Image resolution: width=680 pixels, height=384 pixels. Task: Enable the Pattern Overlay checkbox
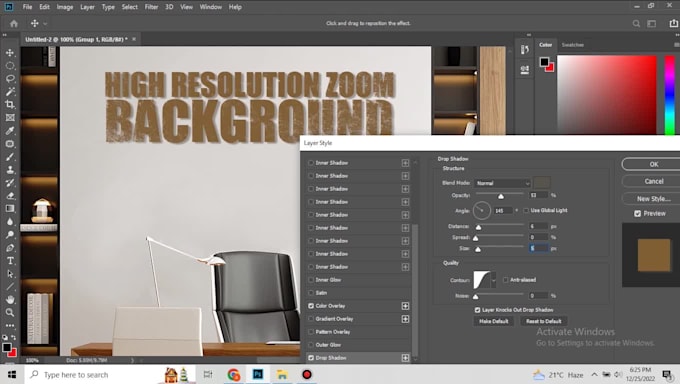[x=311, y=332]
